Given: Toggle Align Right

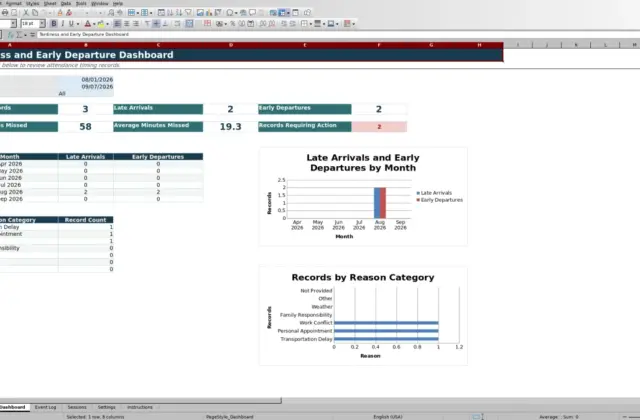Looking at the screenshot, I should coord(136,24).
